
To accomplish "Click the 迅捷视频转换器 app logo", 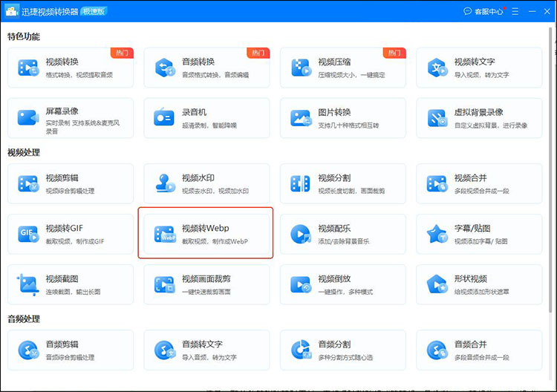I will pos(12,11).
